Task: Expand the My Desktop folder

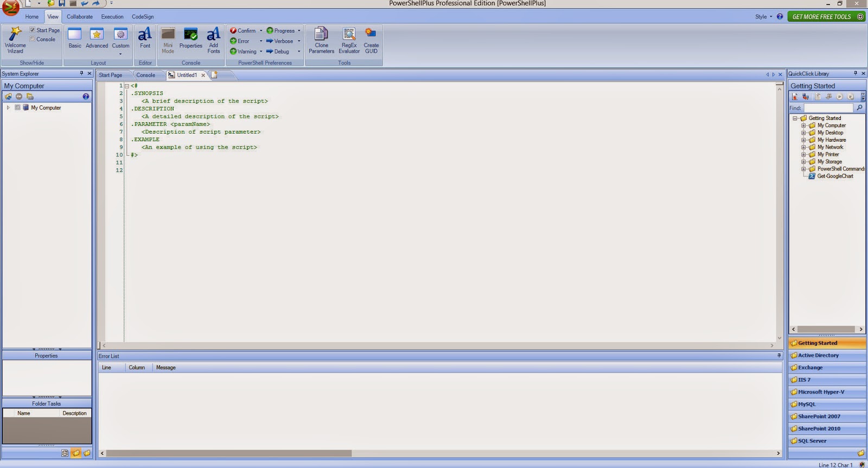Action: [x=803, y=132]
